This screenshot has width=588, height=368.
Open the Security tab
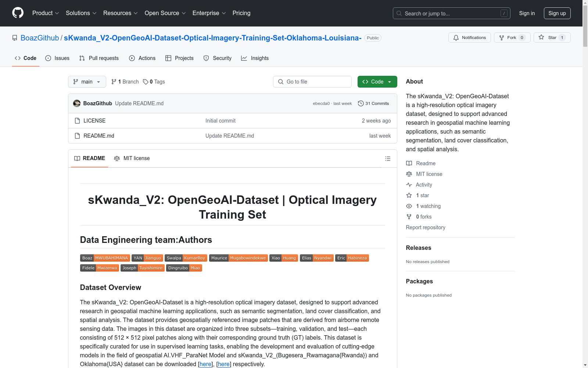click(x=218, y=58)
